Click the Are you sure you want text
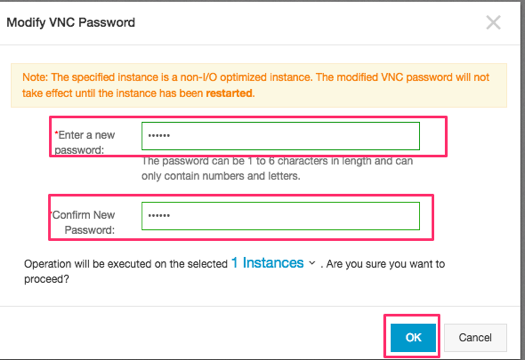 tap(385, 264)
